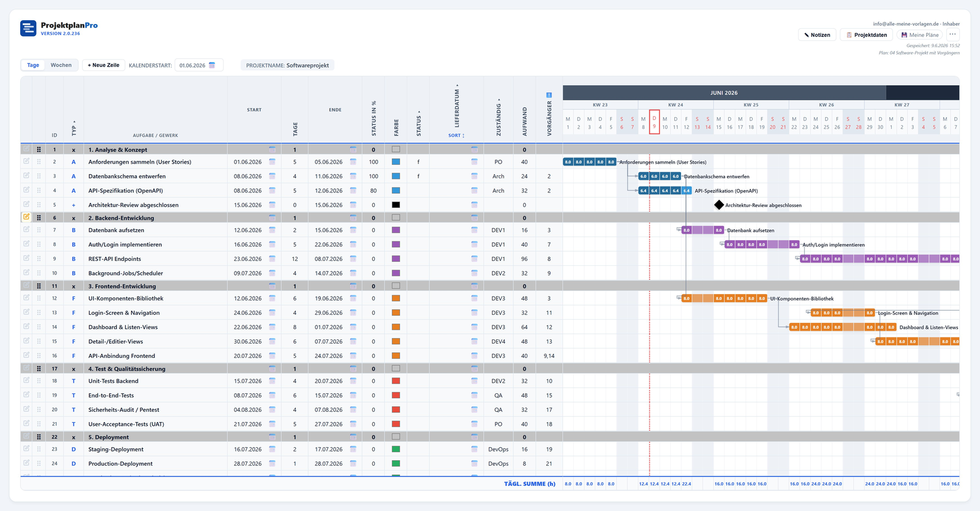This screenshot has width=980, height=511.
Task: Click JUNI 2026 month header
Action: coord(724,93)
